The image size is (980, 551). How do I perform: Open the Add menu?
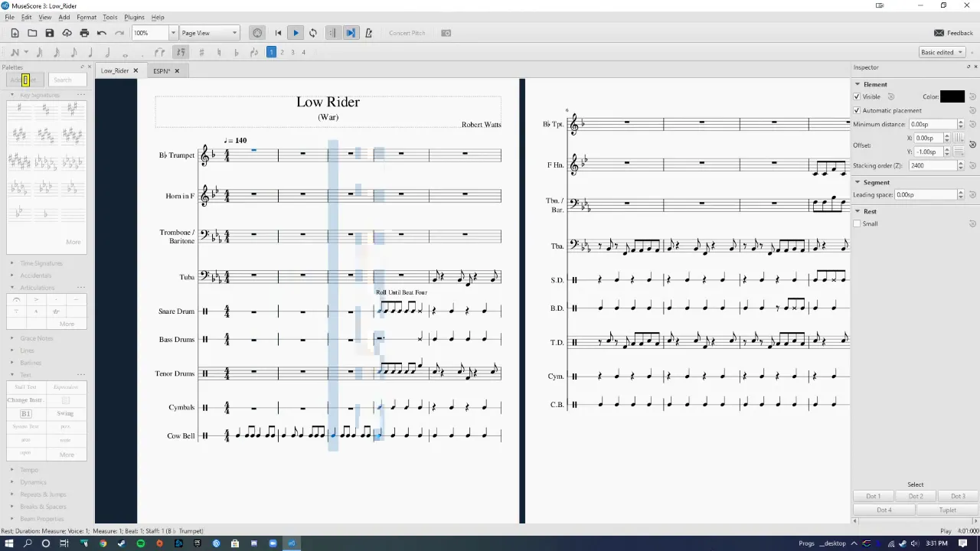[64, 17]
